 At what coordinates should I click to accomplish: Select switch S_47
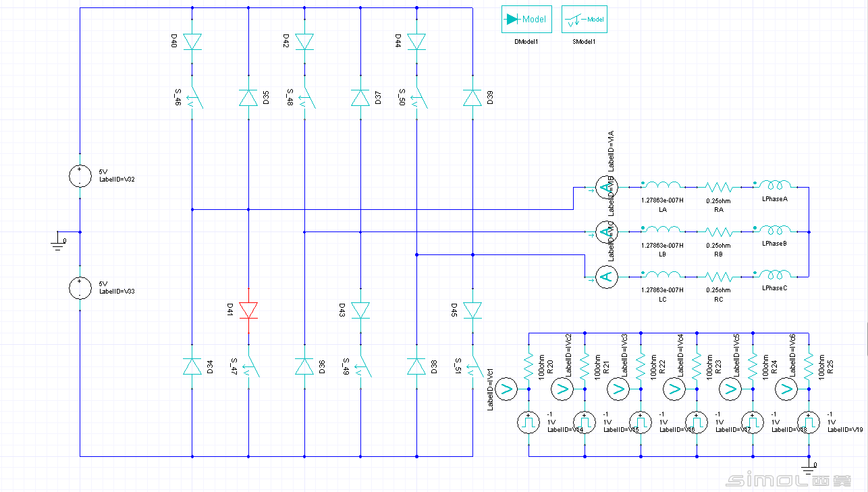point(250,366)
